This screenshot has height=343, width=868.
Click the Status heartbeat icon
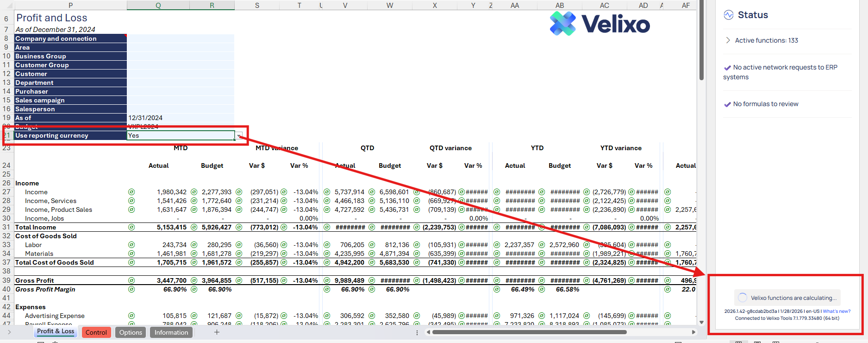point(728,15)
